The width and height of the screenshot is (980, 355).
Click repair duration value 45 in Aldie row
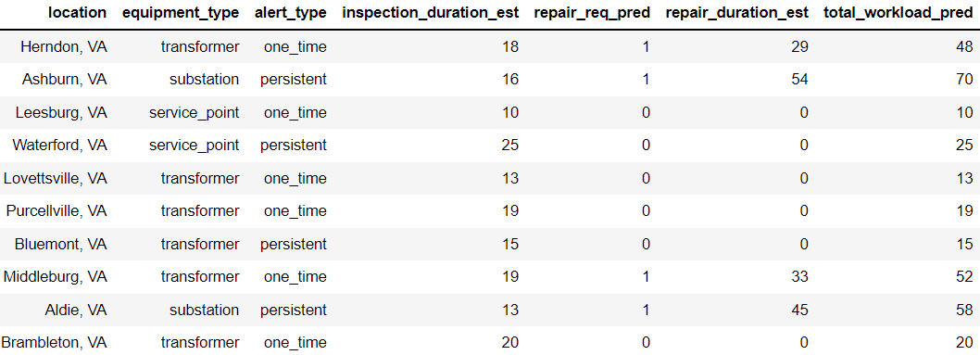point(799,310)
